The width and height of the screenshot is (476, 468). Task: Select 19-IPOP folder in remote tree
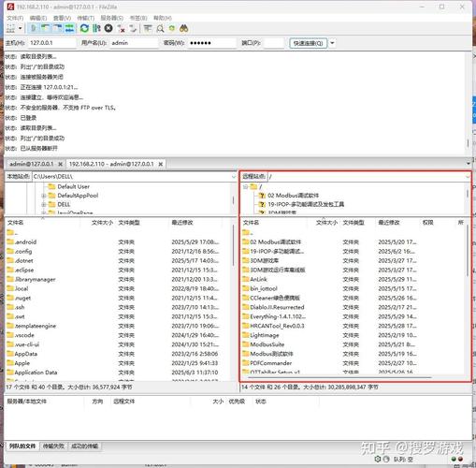(x=306, y=204)
